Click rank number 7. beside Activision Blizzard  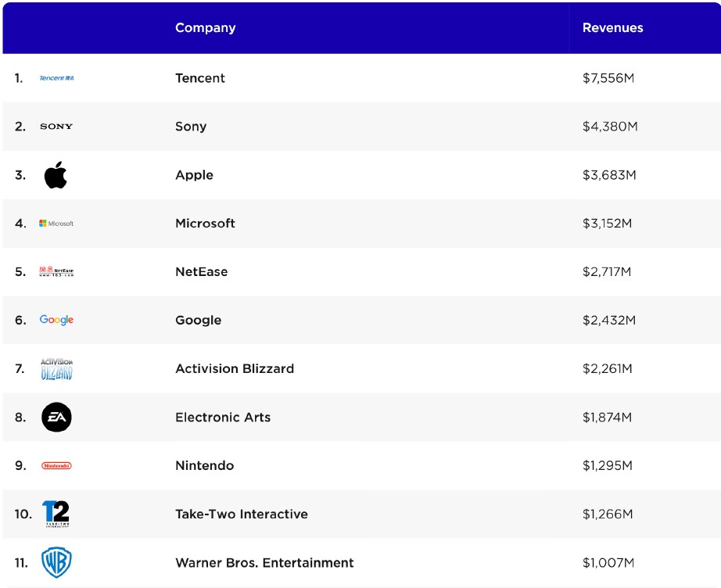coord(20,369)
